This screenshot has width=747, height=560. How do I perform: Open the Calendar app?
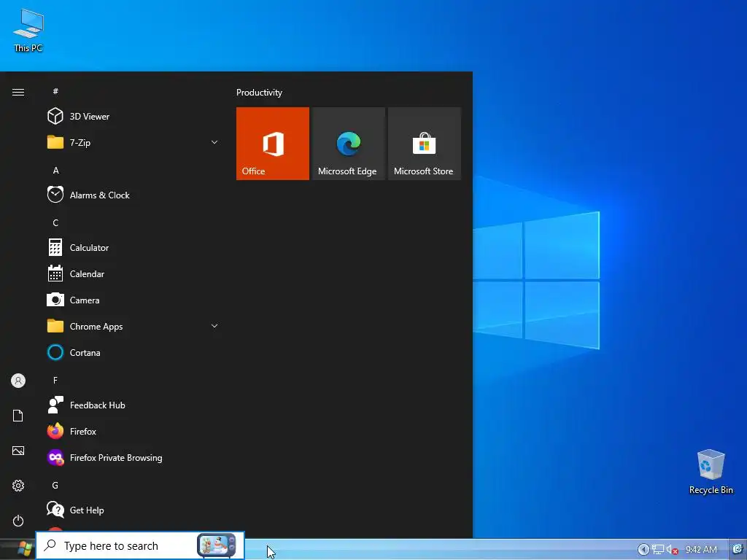click(133, 274)
